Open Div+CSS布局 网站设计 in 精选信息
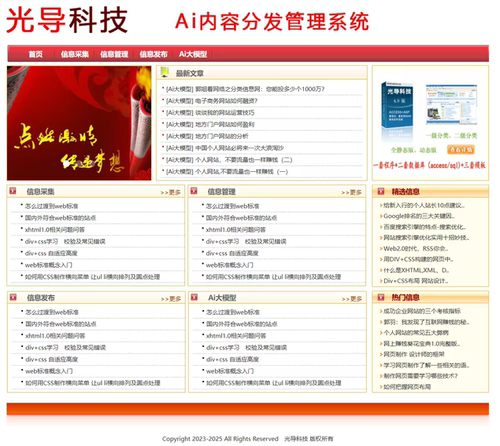 pyautogui.click(x=415, y=281)
